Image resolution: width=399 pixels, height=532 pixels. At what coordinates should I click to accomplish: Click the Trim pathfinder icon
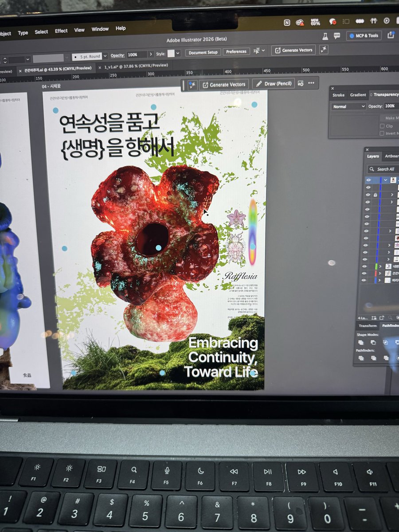tap(374, 358)
